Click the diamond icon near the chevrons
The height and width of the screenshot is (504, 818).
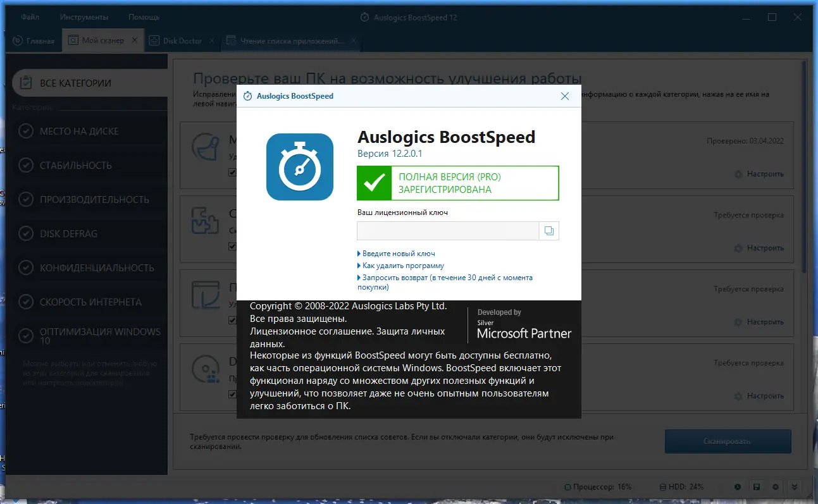pos(776,487)
